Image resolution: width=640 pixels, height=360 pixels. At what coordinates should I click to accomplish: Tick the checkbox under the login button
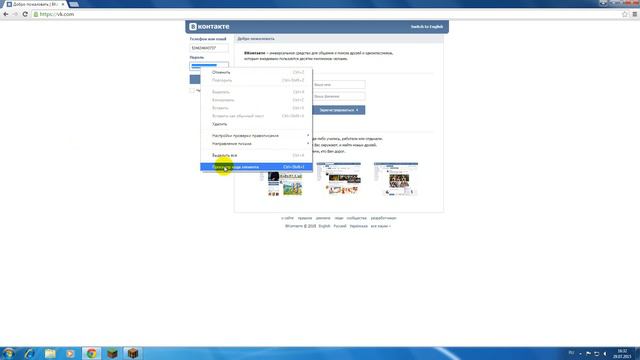192,91
